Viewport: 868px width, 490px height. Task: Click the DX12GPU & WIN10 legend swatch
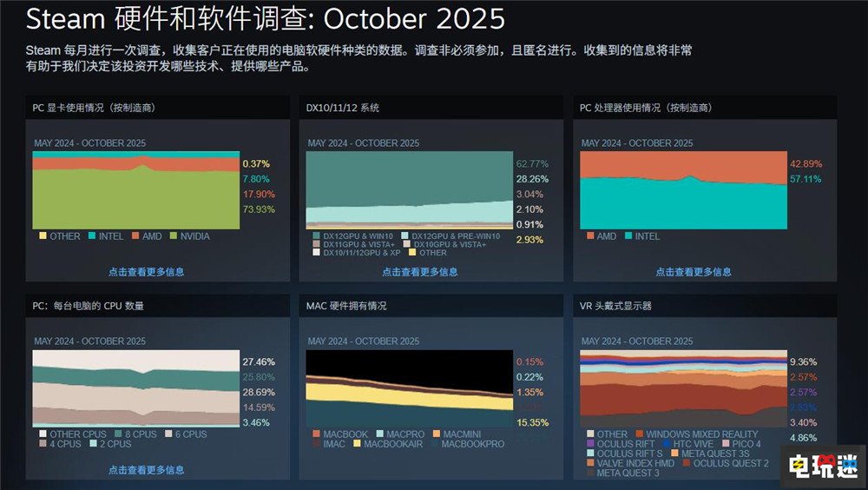316,236
